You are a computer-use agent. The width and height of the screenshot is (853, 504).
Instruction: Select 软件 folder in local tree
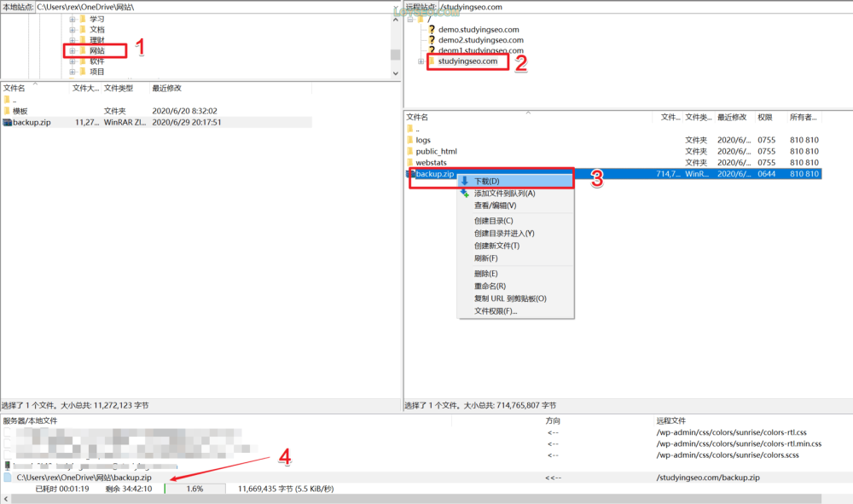[x=97, y=61]
